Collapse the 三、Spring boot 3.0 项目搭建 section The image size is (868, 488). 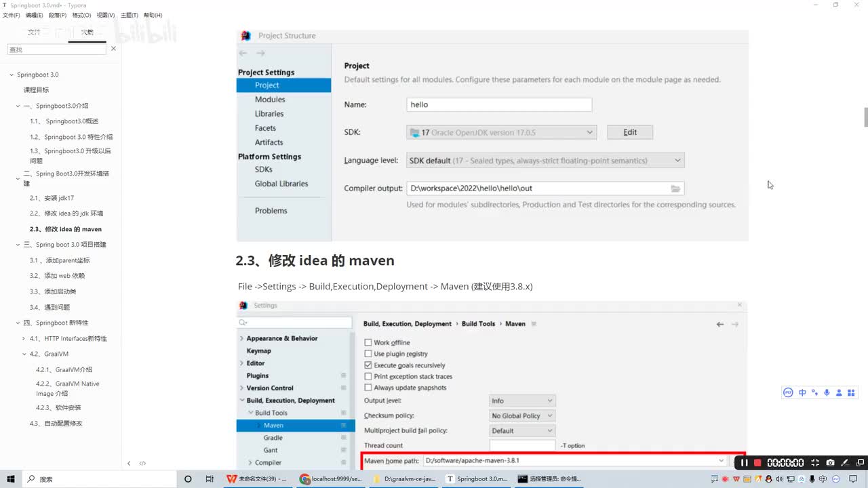[x=18, y=245]
